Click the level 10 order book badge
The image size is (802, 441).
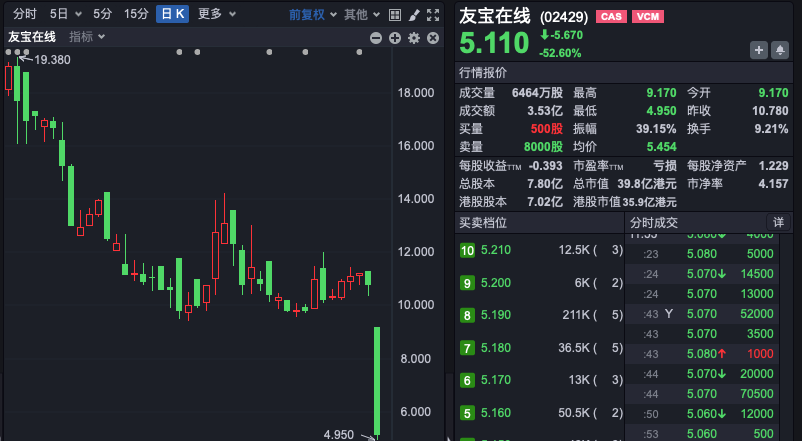(467, 250)
